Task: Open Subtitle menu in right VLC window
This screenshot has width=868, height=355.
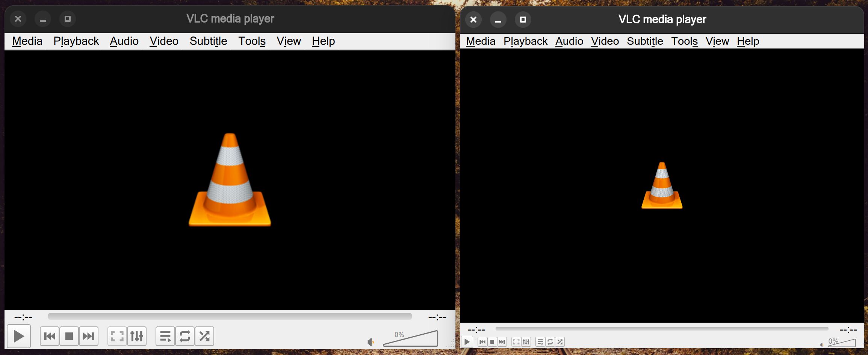Action: point(645,41)
